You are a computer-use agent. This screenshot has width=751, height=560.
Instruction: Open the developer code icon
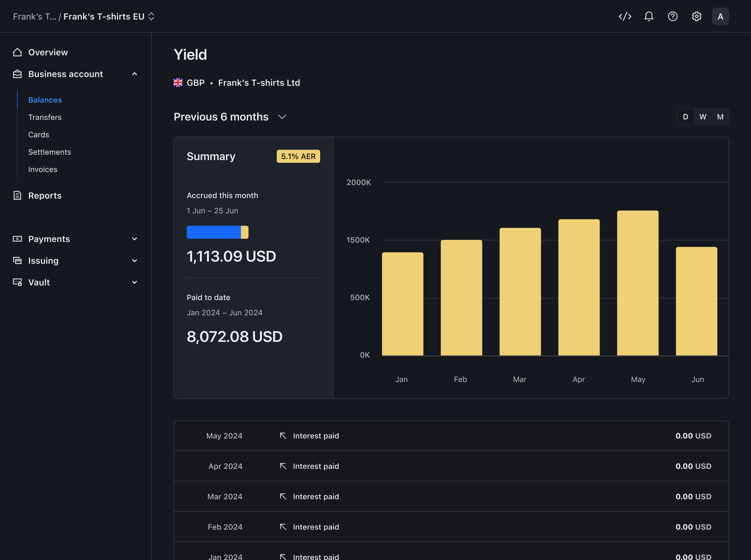tap(625, 16)
